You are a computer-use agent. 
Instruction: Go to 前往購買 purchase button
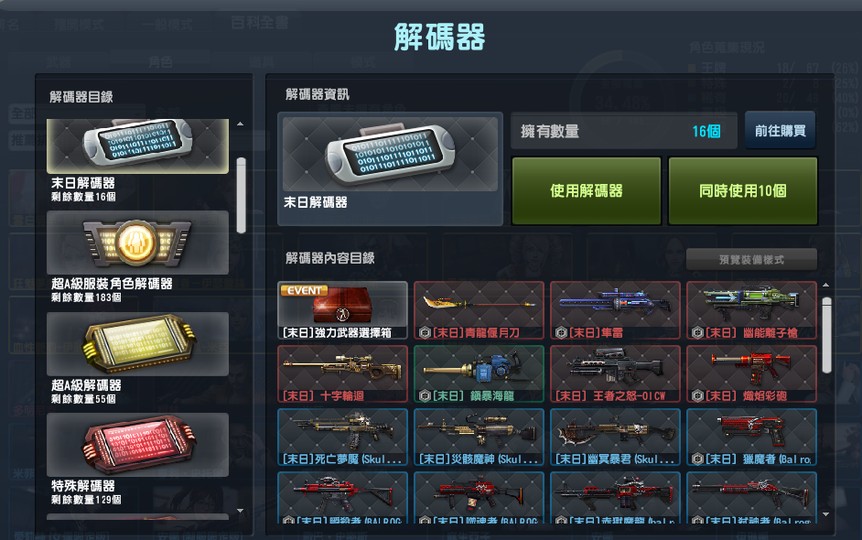(x=780, y=130)
